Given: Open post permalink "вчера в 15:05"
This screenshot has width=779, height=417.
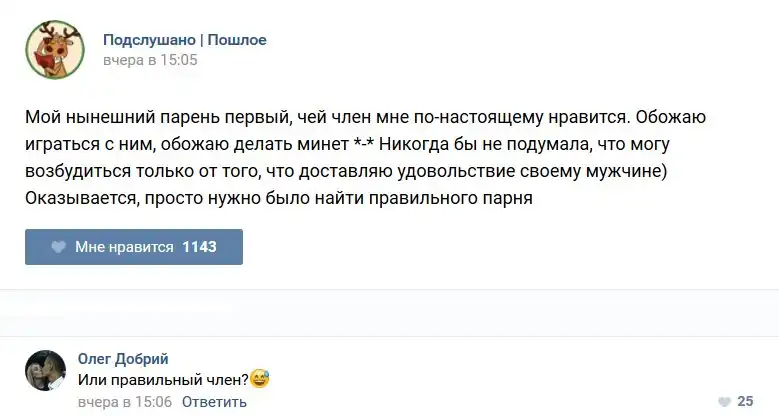Looking at the screenshot, I should [x=150, y=60].
